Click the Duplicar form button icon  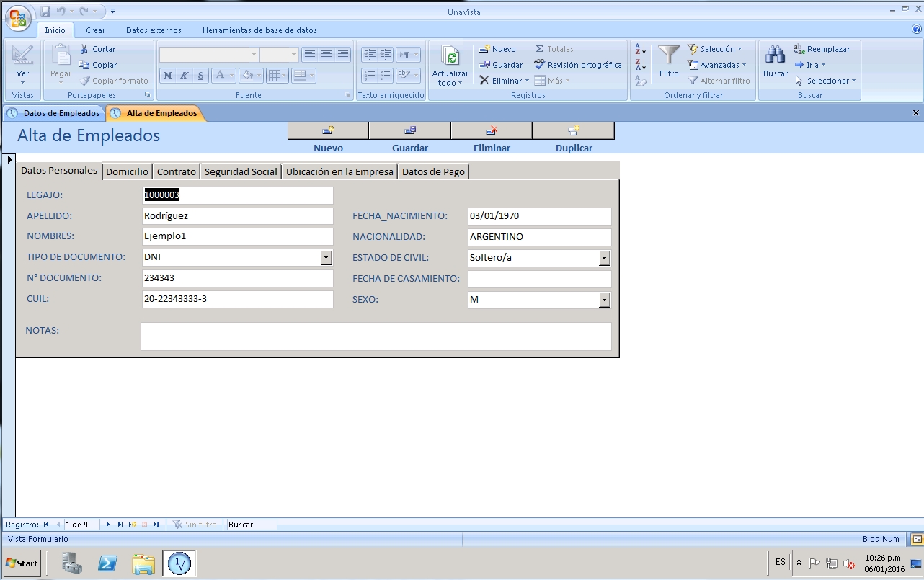(x=574, y=130)
